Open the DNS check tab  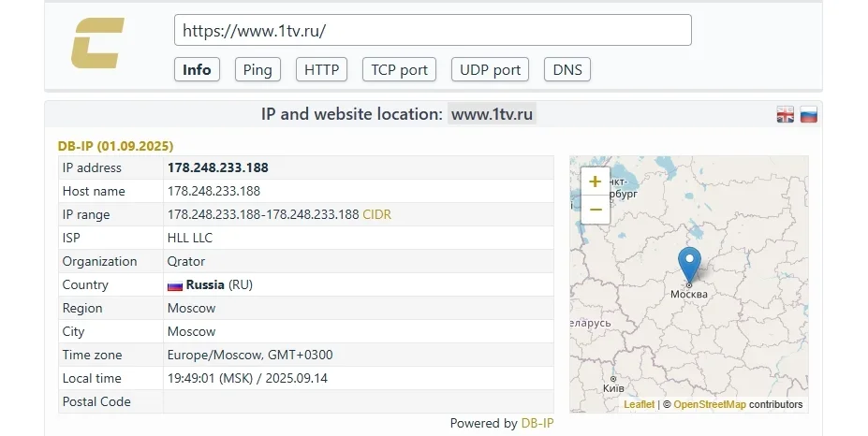point(567,70)
